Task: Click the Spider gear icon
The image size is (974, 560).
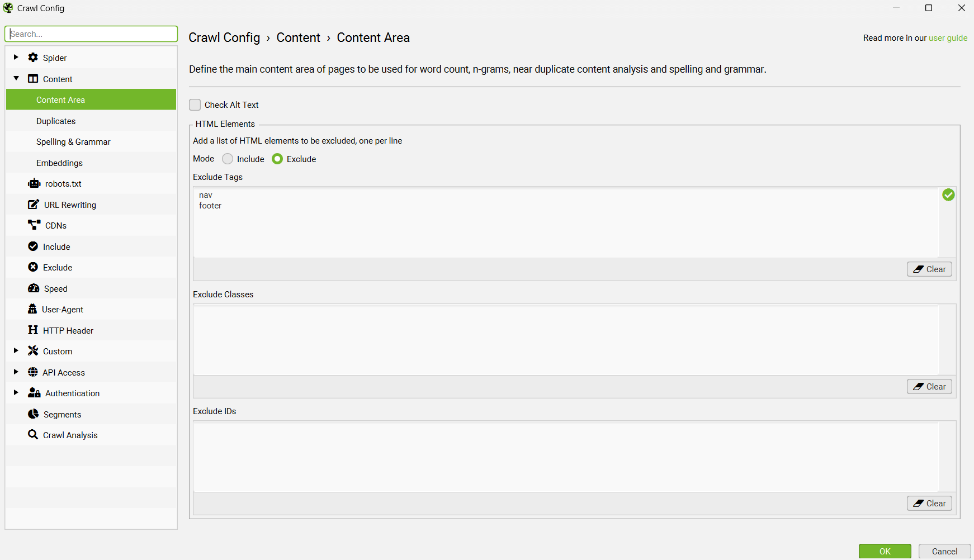Action: [33, 58]
